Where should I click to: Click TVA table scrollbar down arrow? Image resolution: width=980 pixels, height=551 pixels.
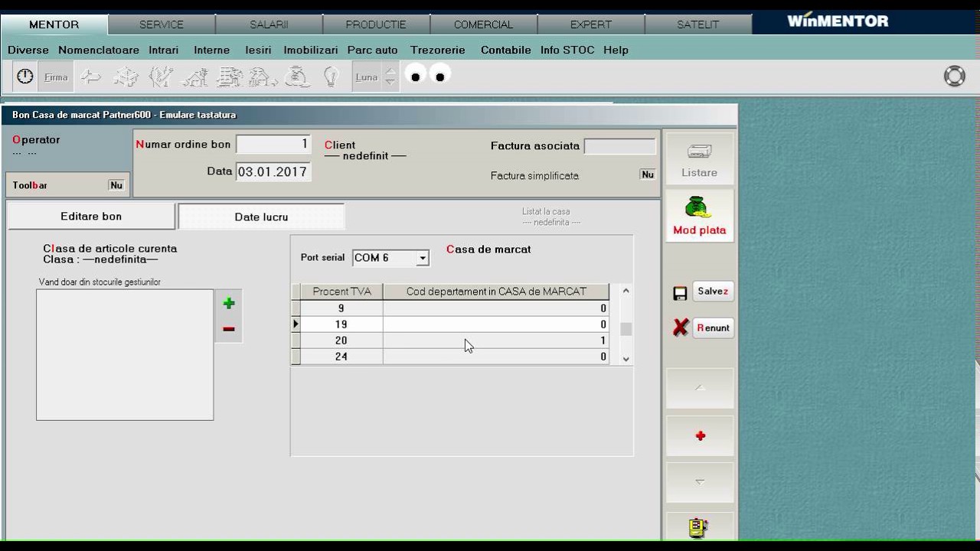click(626, 358)
